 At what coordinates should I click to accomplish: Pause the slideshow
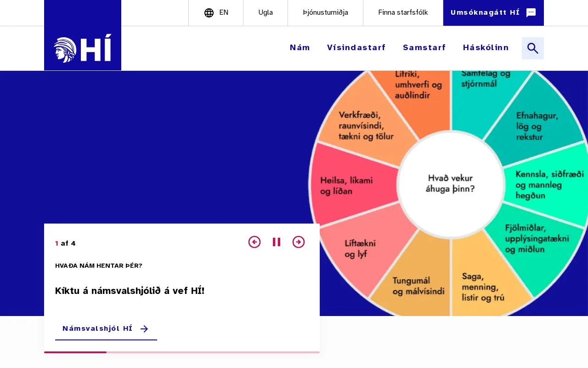[x=277, y=242]
